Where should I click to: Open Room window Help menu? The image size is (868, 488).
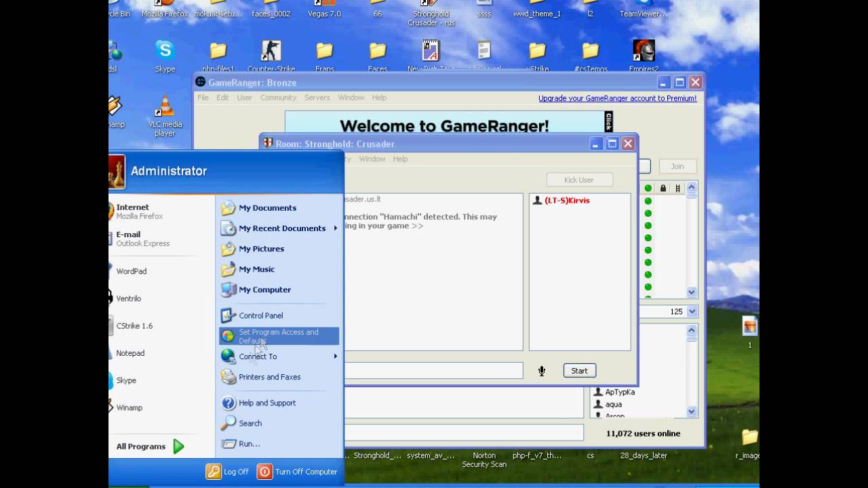pyautogui.click(x=400, y=159)
